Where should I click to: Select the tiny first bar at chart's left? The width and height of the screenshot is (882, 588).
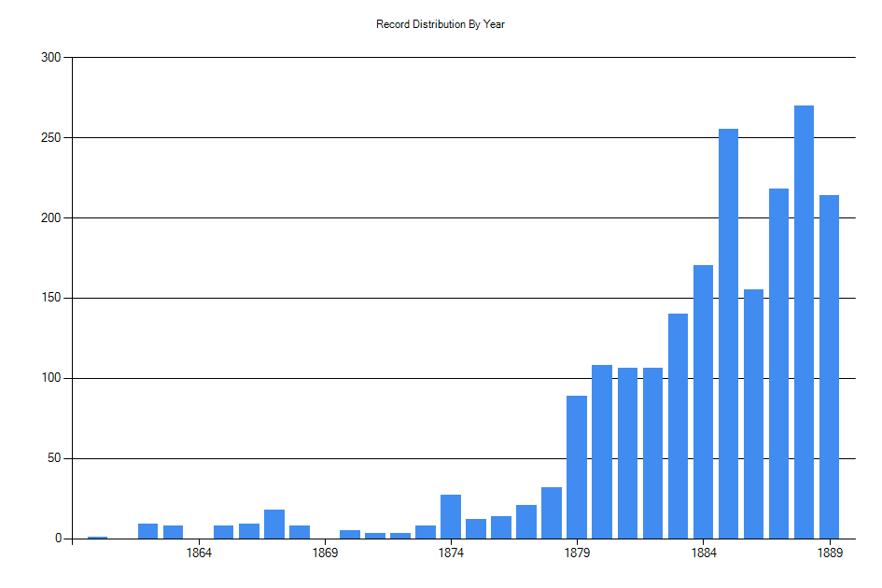point(98,538)
